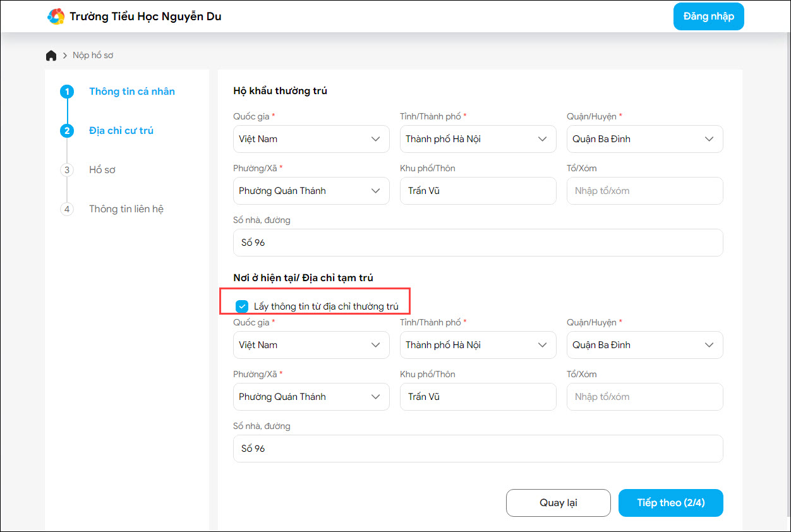Open 'Thông tin liên hệ' step
The width and height of the screenshot is (791, 532).
point(126,209)
